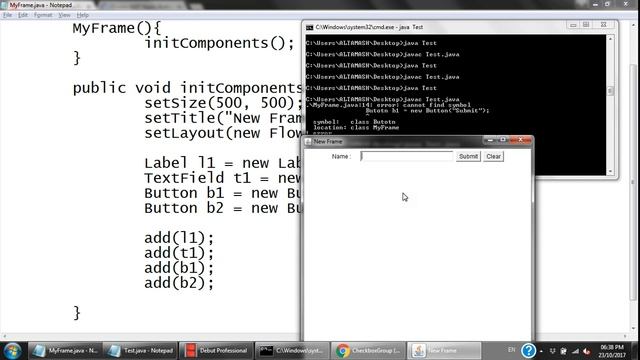Open the taskbar clock and date
640x360 pixels.
pos(612,351)
